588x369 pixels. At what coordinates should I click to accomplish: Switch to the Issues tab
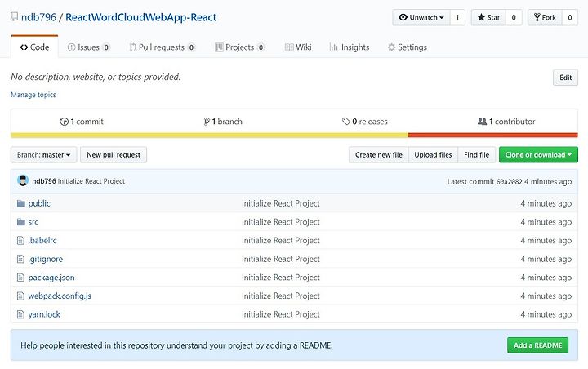pyautogui.click(x=88, y=47)
